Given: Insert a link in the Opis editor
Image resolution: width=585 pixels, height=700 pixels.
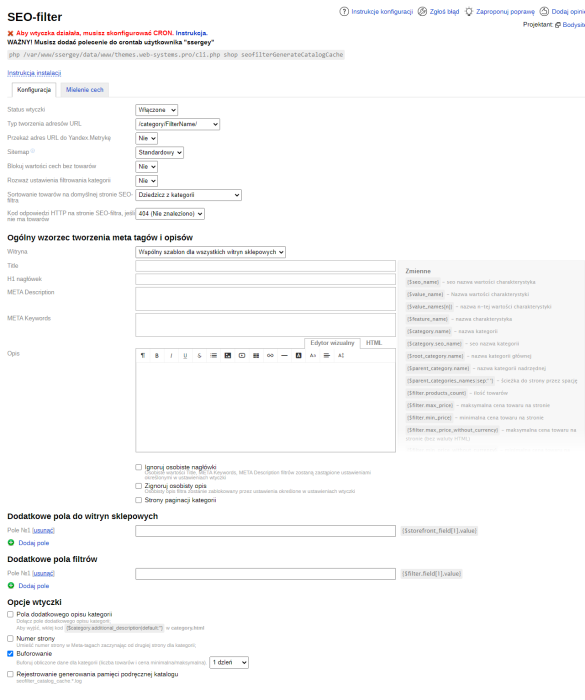Looking at the screenshot, I should [270, 355].
